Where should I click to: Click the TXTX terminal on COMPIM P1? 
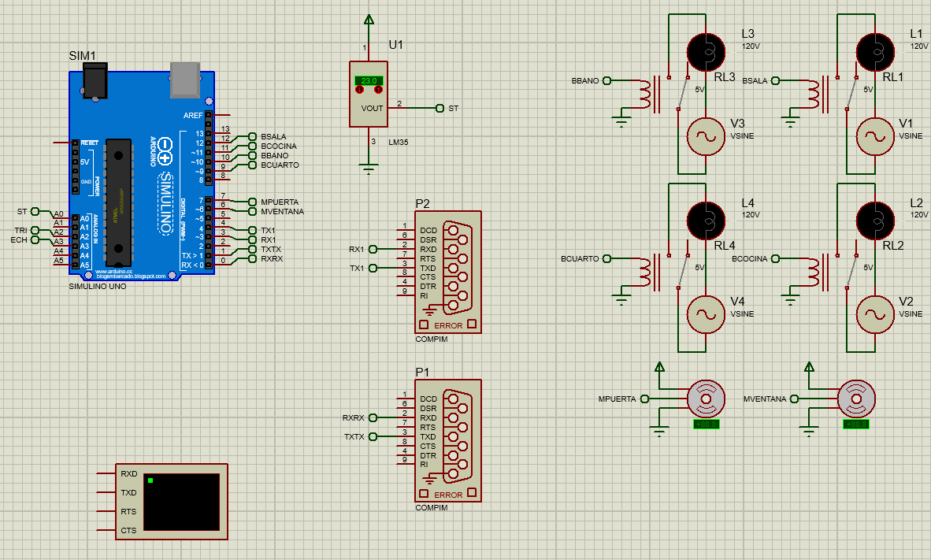click(373, 437)
